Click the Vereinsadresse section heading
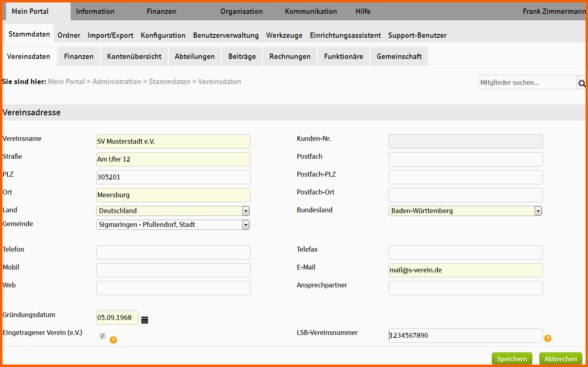Viewport: 588px width, 367px height. (32, 112)
